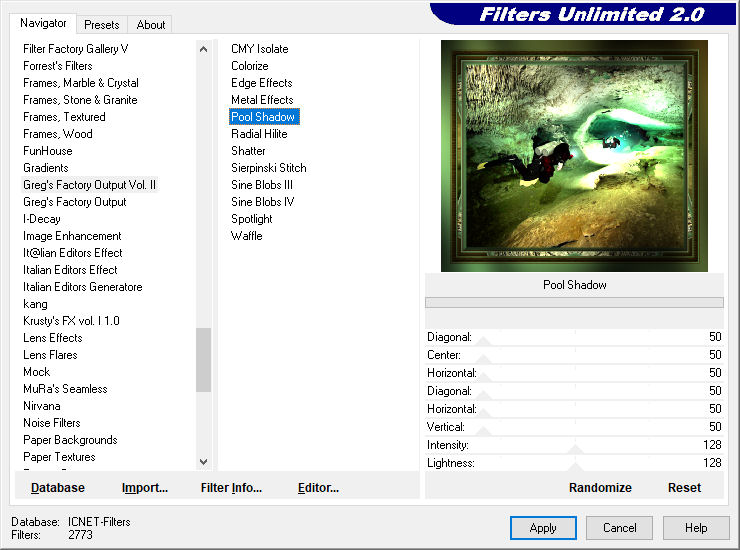The height and width of the screenshot is (550, 740).
Task: Select Gradients category
Action: [x=46, y=168]
